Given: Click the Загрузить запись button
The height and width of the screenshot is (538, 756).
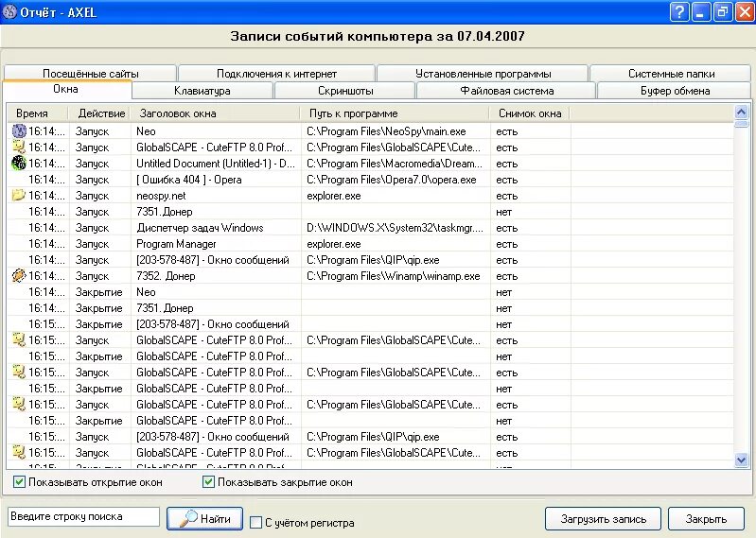Looking at the screenshot, I should click(x=603, y=519).
